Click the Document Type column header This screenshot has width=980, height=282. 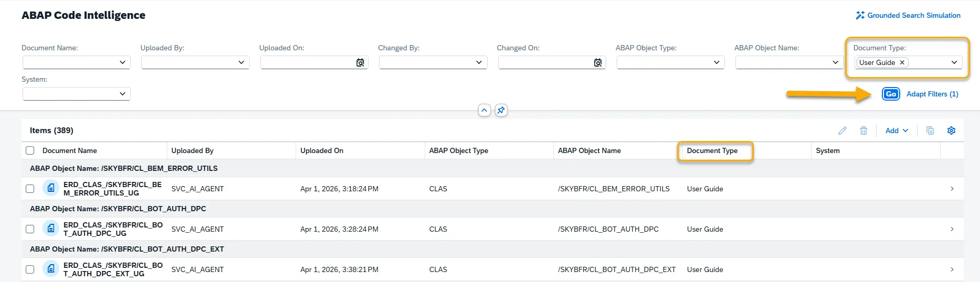[x=712, y=150]
